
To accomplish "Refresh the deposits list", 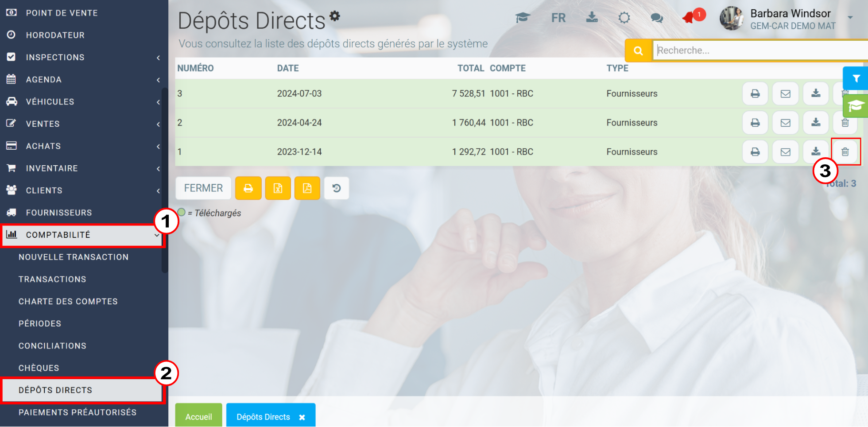I will click(x=337, y=188).
